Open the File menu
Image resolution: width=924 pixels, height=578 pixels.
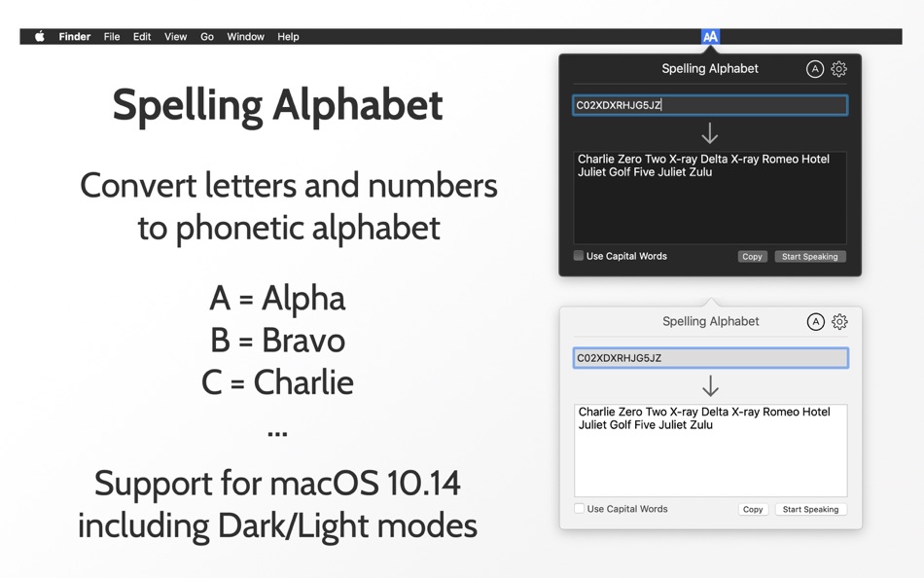click(112, 37)
